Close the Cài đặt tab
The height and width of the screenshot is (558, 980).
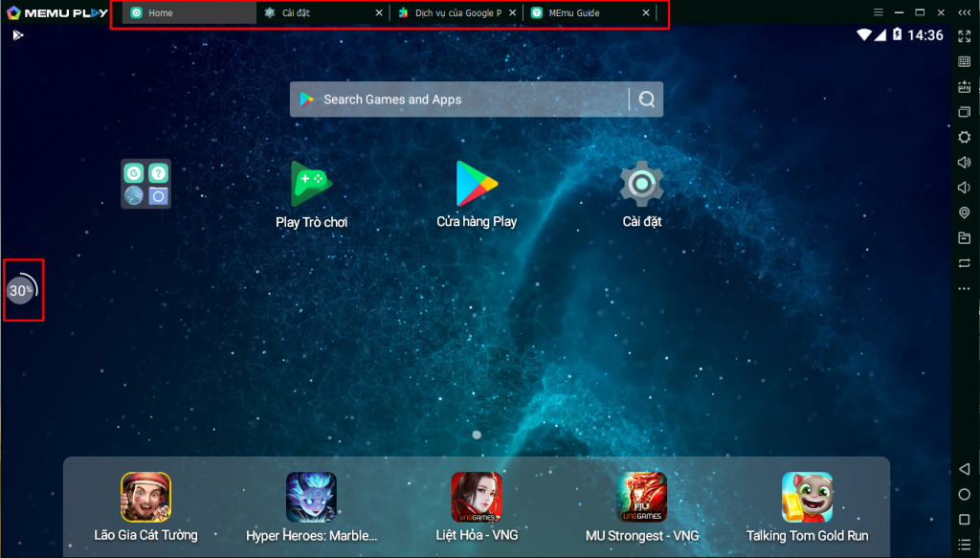pyautogui.click(x=379, y=12)
